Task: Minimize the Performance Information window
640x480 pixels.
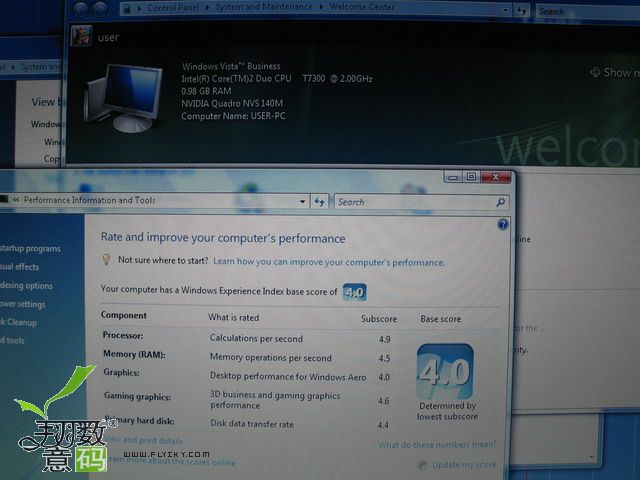Action: [x=453, y=178]
